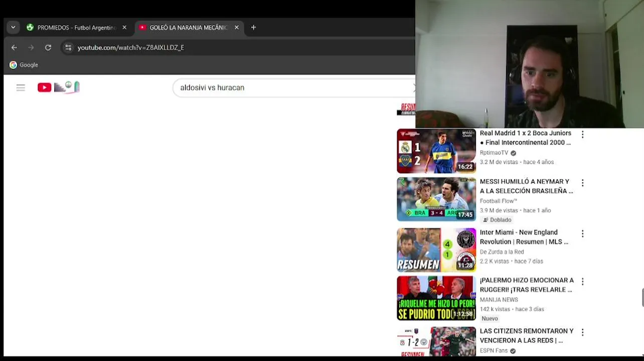This screenshot has height=361, width=644.
Task: Click the Doblado badge
Action: coord(497,220)
